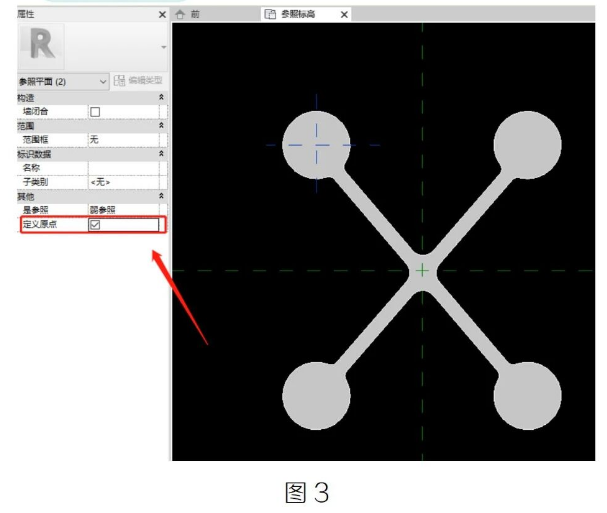
Task: Click the 墙闭合 property label
Action: (x=36, y=112)
